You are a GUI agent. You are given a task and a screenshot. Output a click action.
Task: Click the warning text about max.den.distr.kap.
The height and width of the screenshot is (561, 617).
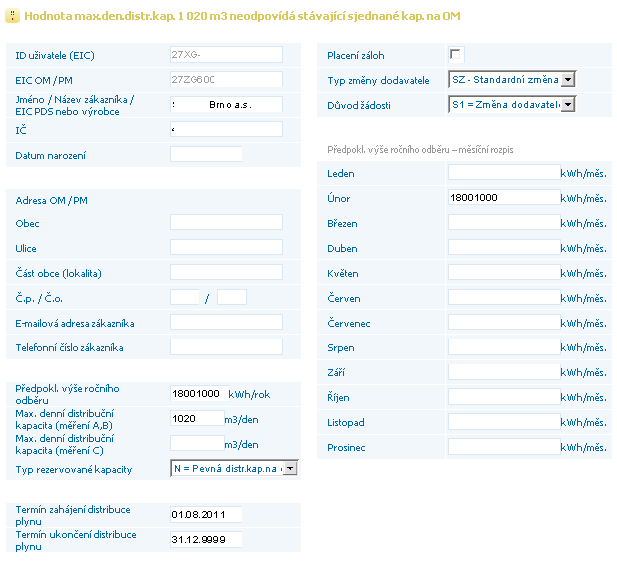coord(242,16)
